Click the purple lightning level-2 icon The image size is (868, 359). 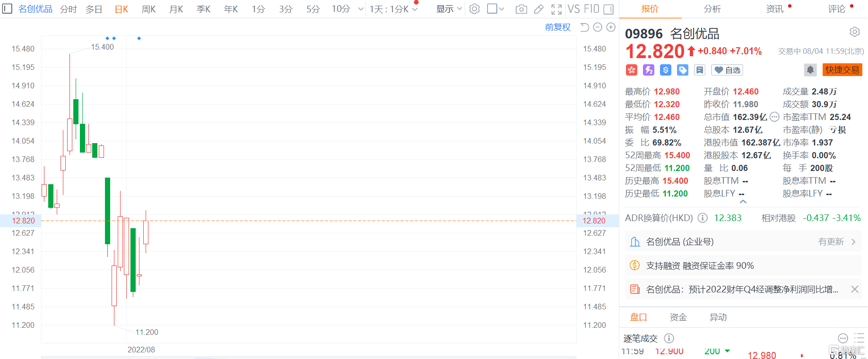pos(649,70)
